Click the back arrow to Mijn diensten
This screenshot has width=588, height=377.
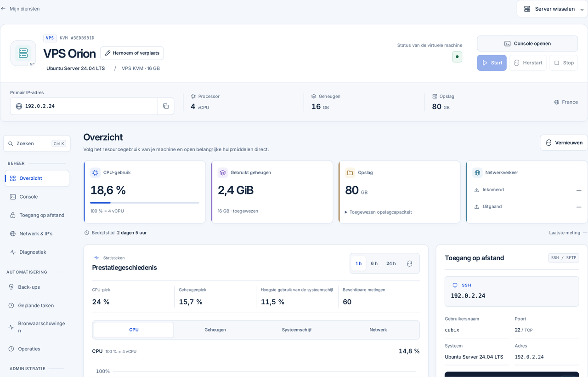tap(3, 9)
